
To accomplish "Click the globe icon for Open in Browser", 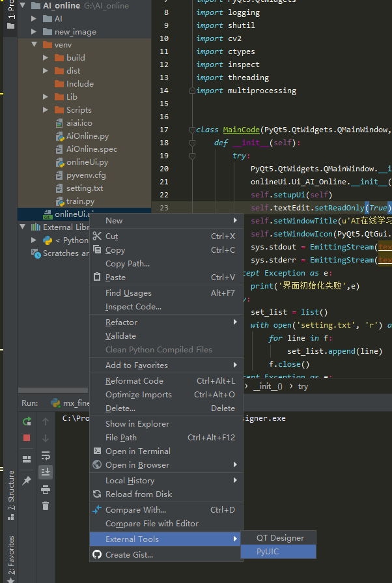I will point(97,464).
